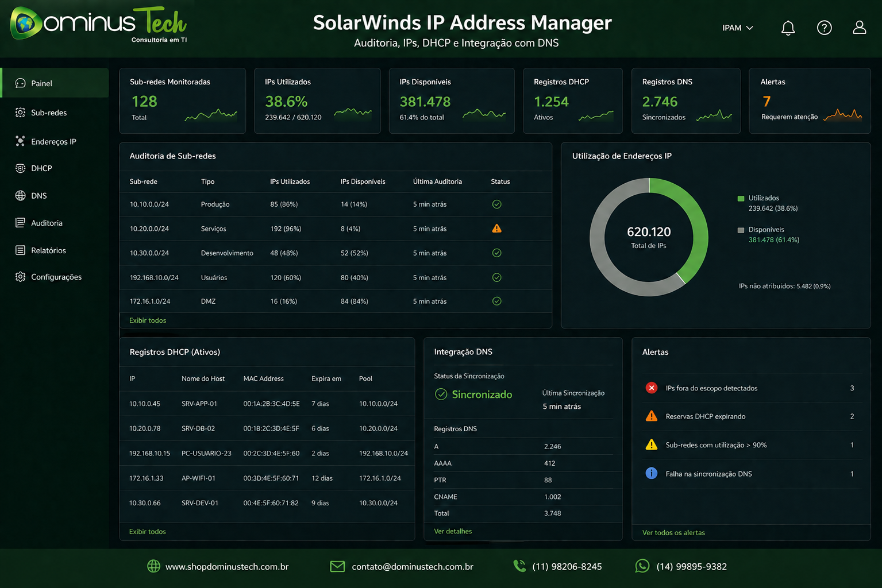Click red error icon for IPs fora do escopo
This screenshot has height=588, width=882.
pos(651,388)
